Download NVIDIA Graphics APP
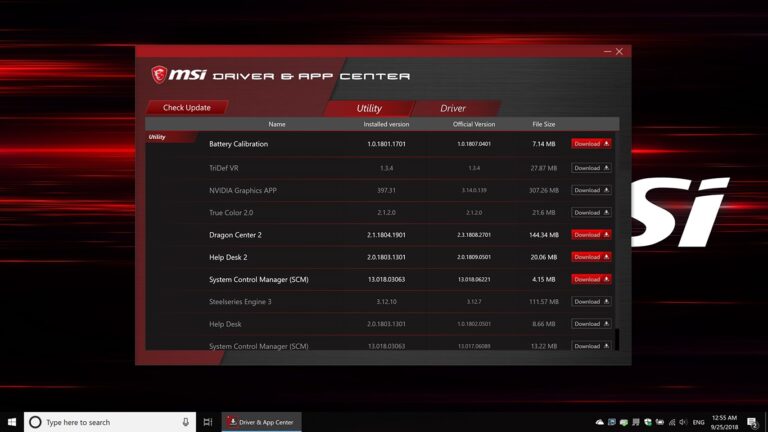 click(591, 190)
